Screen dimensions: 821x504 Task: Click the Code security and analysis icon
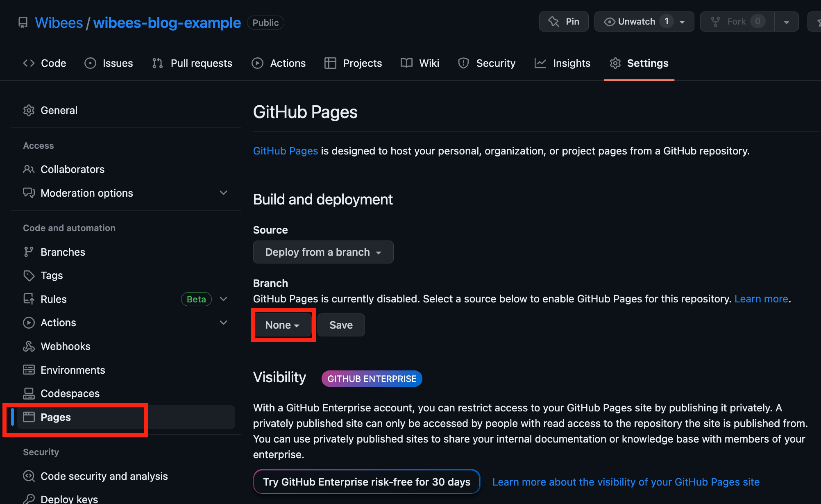pyautogui.click(x=29, y=476)
